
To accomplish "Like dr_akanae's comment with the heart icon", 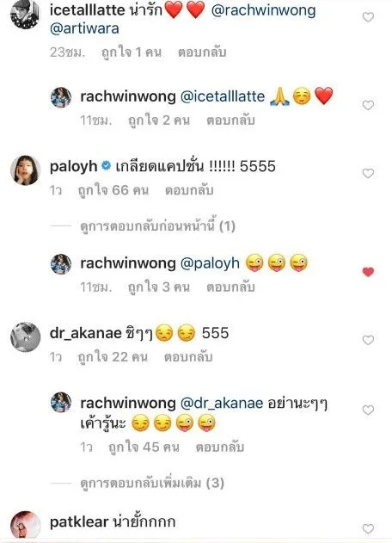I will click(x=368, y=340).
